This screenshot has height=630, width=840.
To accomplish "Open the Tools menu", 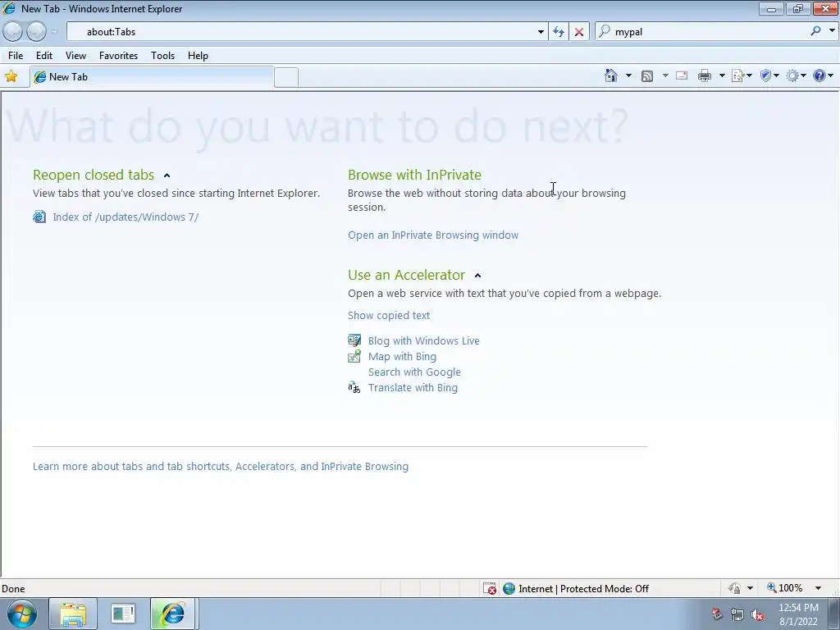I will (x=163, y=56).
